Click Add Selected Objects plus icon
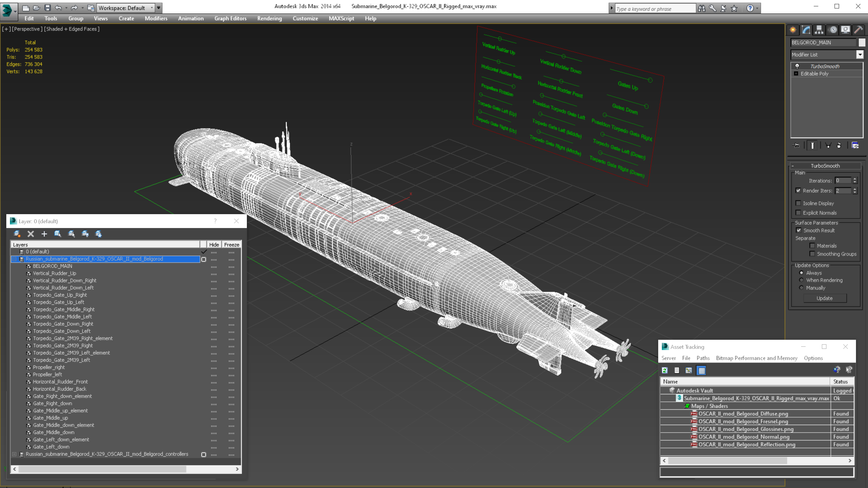The height and width of the screenshot is (488, 868). 44,234
